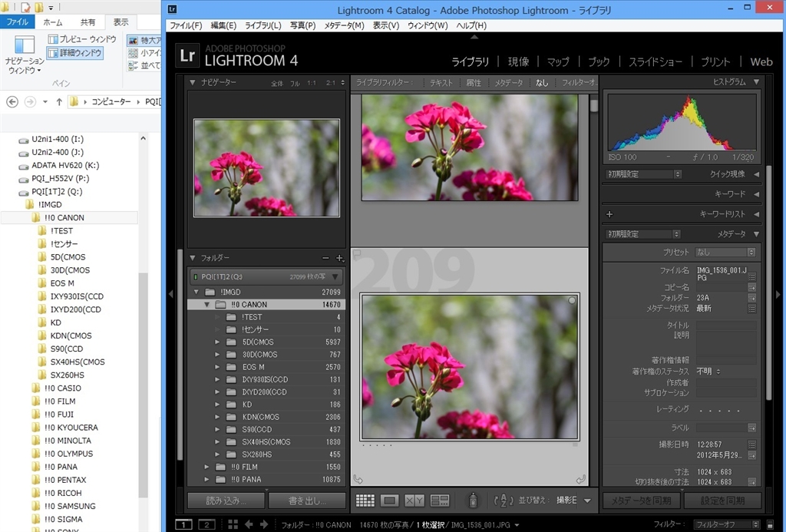Click the Title metadata input field

click(726, 325)
